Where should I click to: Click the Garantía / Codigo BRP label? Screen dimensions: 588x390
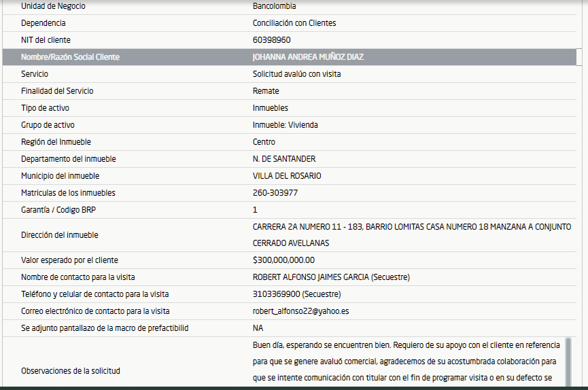point(58,210)
